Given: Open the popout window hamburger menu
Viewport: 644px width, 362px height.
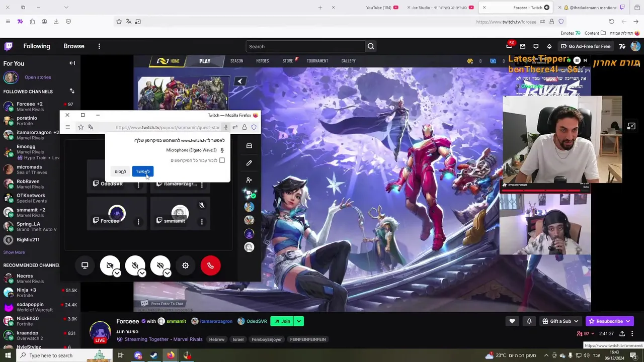Looking at the screenshot, I should coord(67,127).
